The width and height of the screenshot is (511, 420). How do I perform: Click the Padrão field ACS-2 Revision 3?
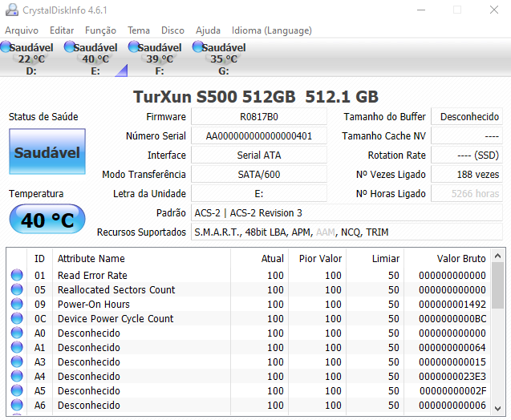(347, 213)
